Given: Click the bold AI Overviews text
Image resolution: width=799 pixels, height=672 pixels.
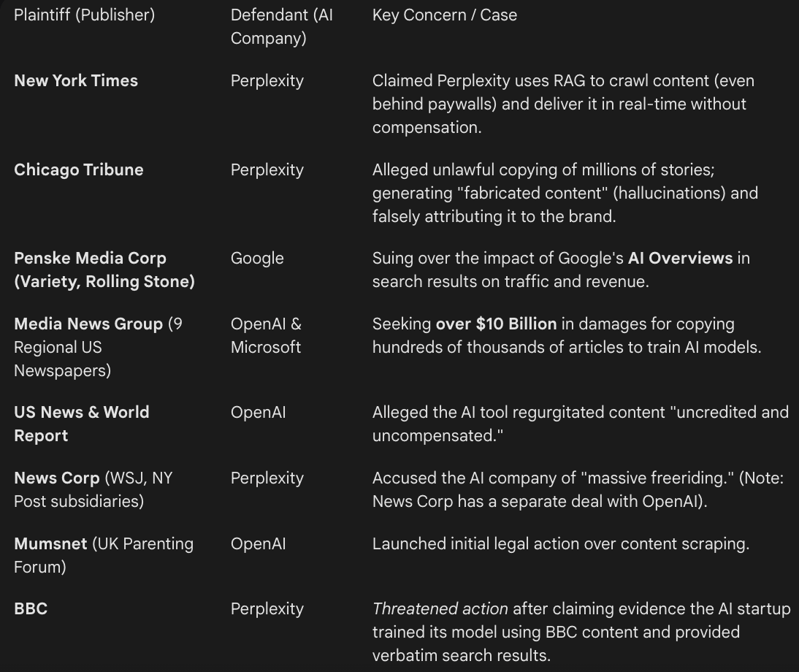Looking at the screenshot, I should coord(680,259).
